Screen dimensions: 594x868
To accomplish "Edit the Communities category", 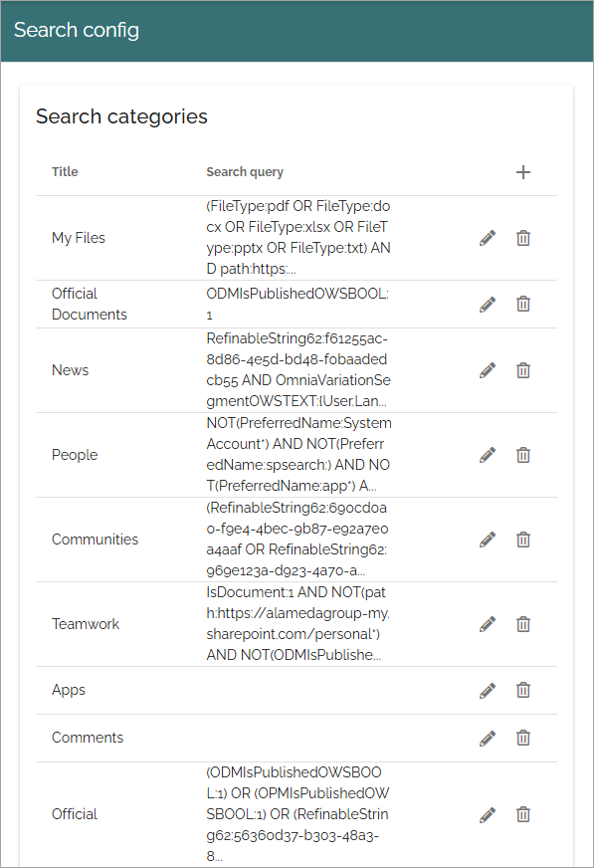I will (488, 540).
